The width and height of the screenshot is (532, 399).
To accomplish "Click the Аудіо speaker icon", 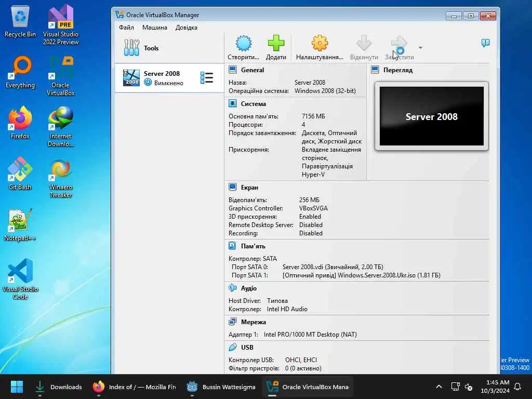I will [232, 288].
